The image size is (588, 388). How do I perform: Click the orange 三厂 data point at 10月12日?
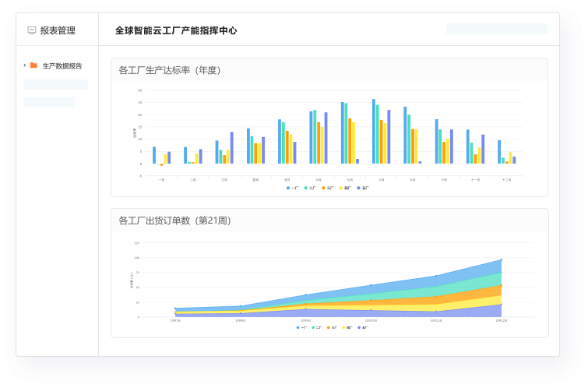tap(502, 286)
